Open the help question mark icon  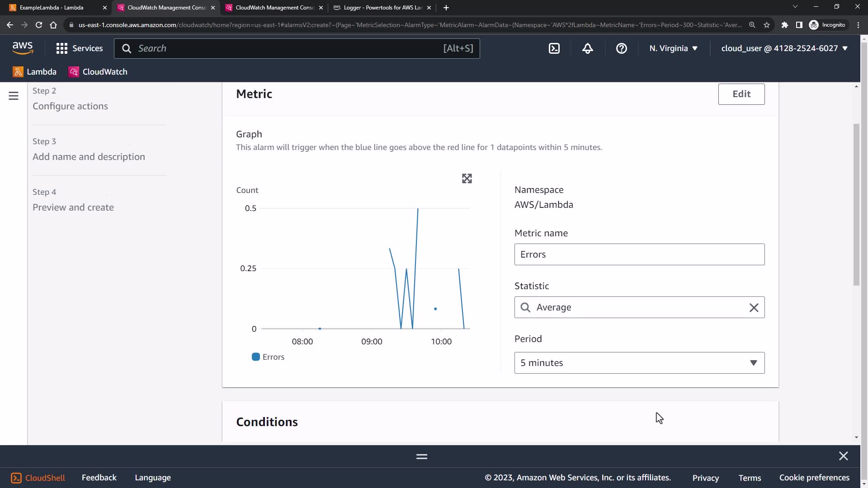pos(622,48)
